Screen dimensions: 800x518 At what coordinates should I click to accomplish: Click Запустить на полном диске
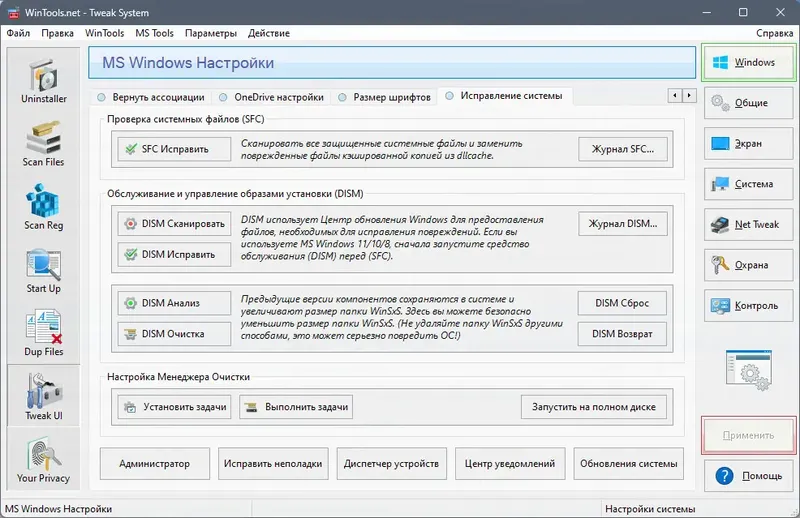[594, 407]
